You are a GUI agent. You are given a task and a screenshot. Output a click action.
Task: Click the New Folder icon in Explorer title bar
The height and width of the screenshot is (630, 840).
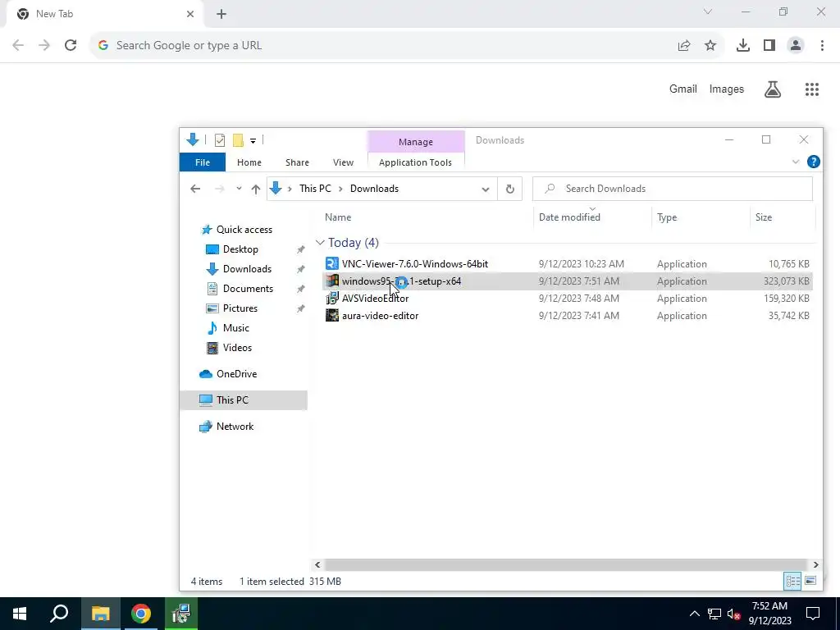[238, 140]
